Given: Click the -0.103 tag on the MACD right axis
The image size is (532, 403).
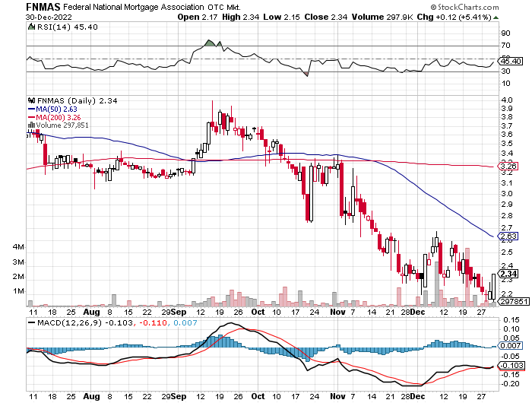Looking at the screenshot, I should [512, 366].
